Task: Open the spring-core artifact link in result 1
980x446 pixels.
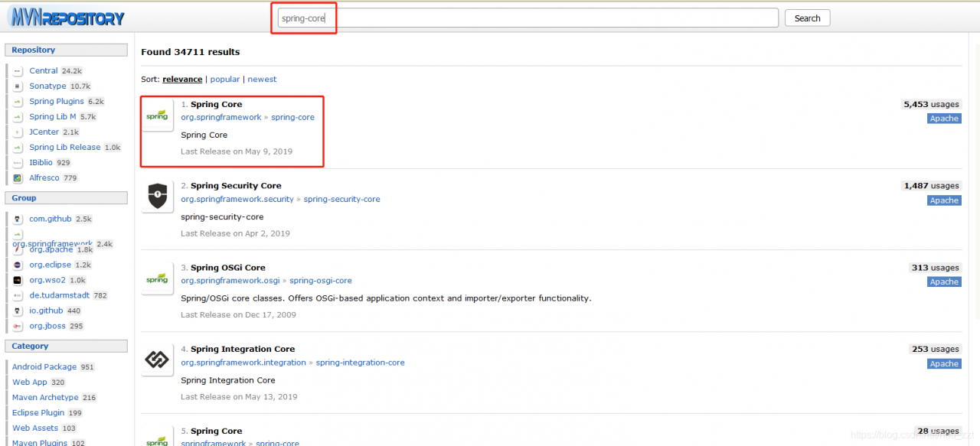Action: (x=292, y=118)
